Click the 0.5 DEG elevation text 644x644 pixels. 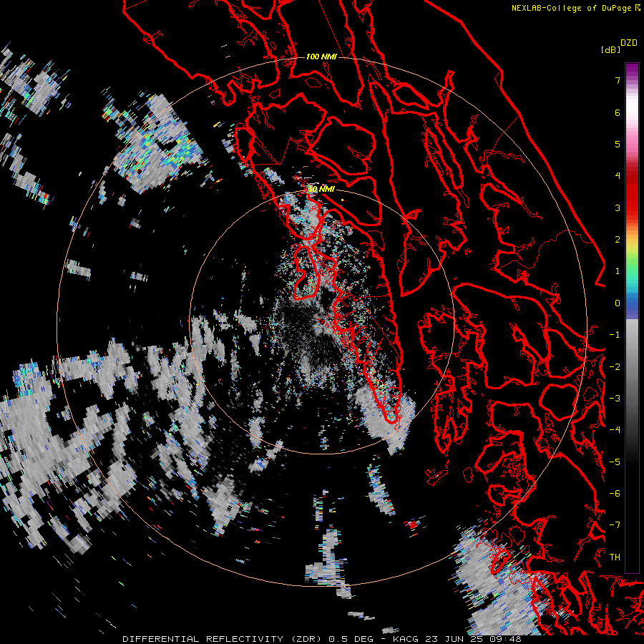pyautogui.click(x=351, y=639)
